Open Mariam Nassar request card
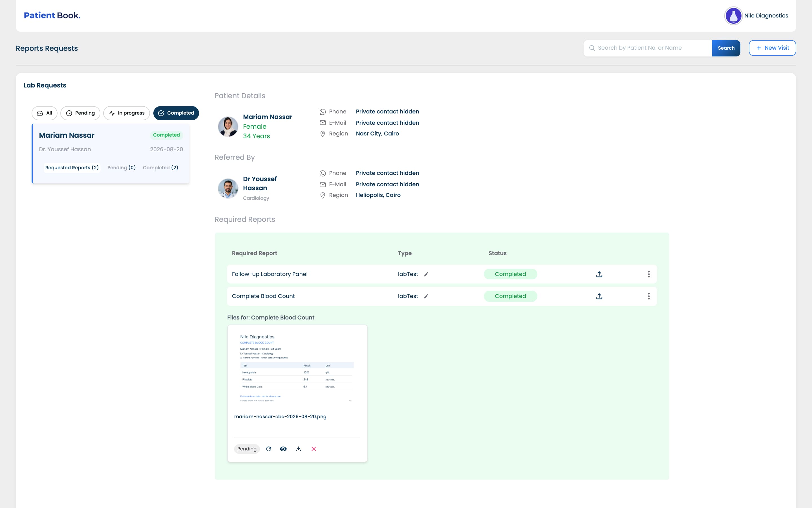This screenshot has height=508, width=812. point(111,154)
